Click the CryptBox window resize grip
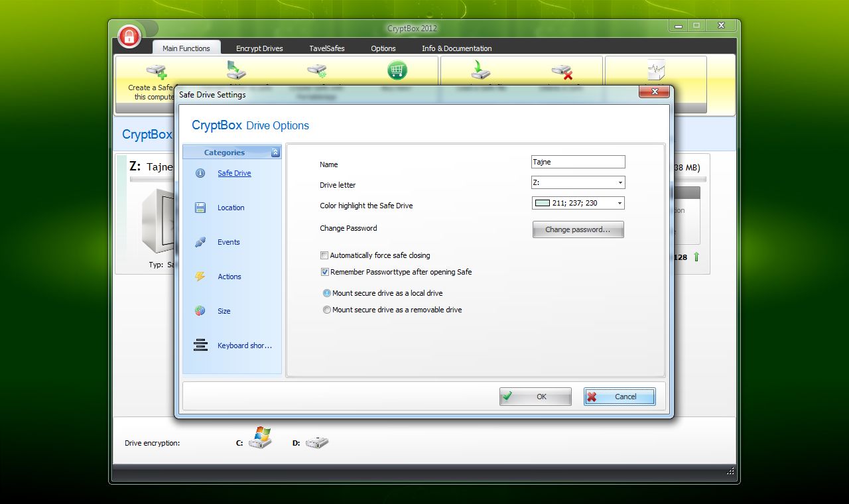 [x=730, y=472]
